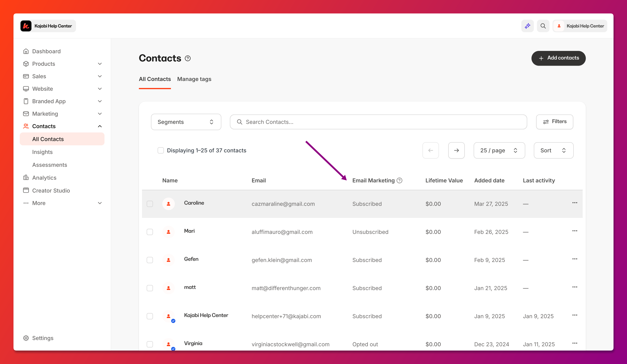Click the Search Contacts input field
Screen dimensions: 627x364
click(378, 122)
